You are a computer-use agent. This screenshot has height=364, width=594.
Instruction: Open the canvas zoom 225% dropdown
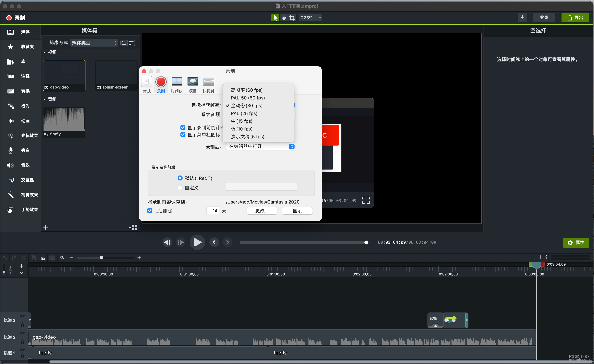(x=310, y=18)
